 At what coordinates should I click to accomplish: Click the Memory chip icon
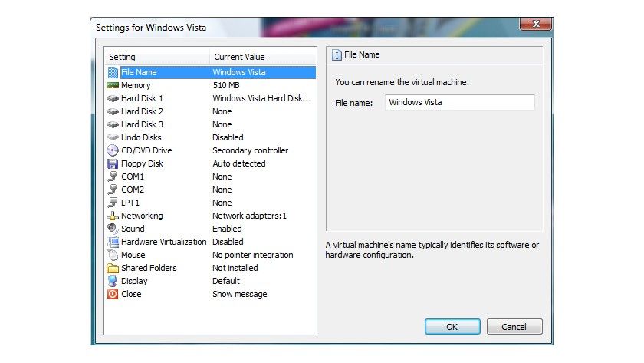[113, 85]
